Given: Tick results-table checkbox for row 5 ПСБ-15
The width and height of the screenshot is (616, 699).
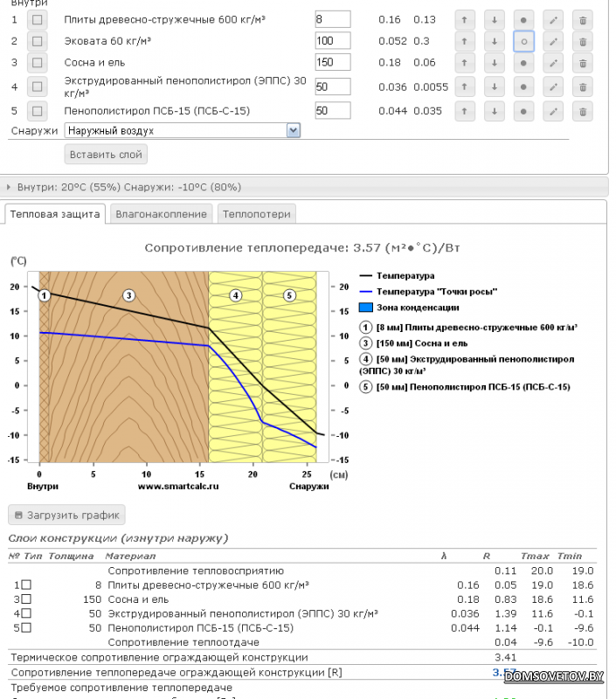Looking at the screenshot, I should pyautogui.click(x=26, y=627).
